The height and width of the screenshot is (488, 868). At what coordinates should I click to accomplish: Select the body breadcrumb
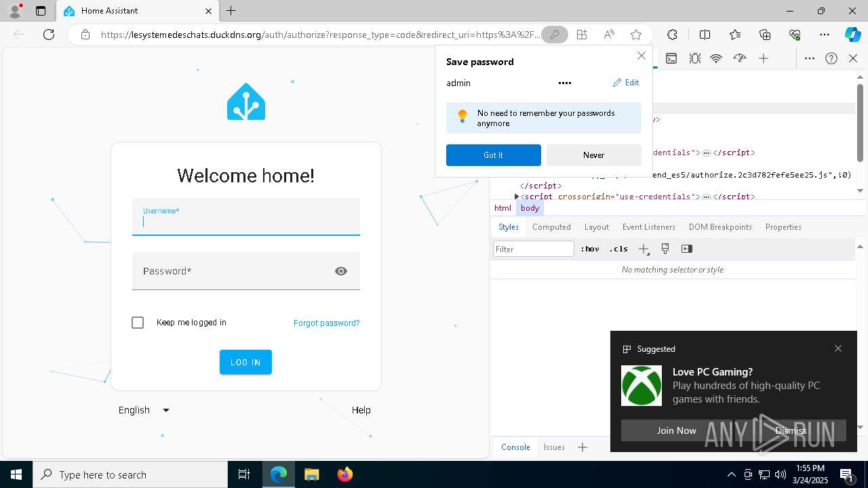coord(530,208)
